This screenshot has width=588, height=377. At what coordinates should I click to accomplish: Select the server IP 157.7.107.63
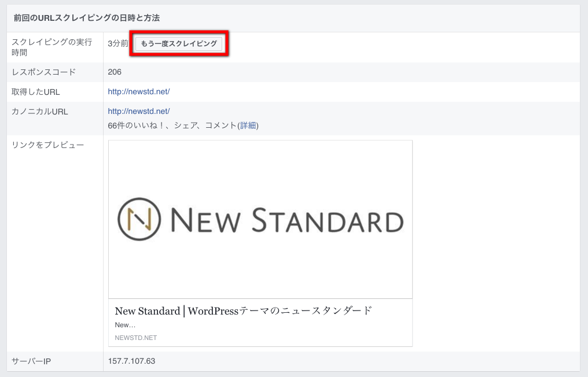(131, 361)
